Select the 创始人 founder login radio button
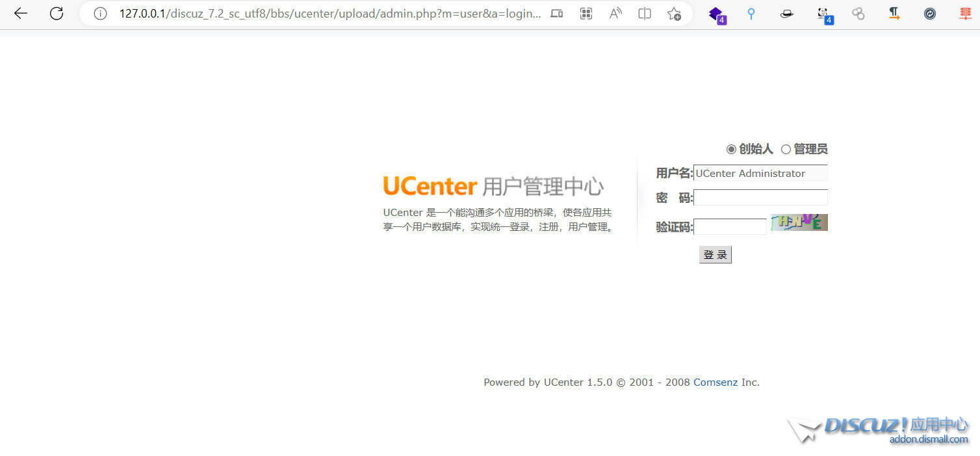980x456 pixels. (731, 149)
